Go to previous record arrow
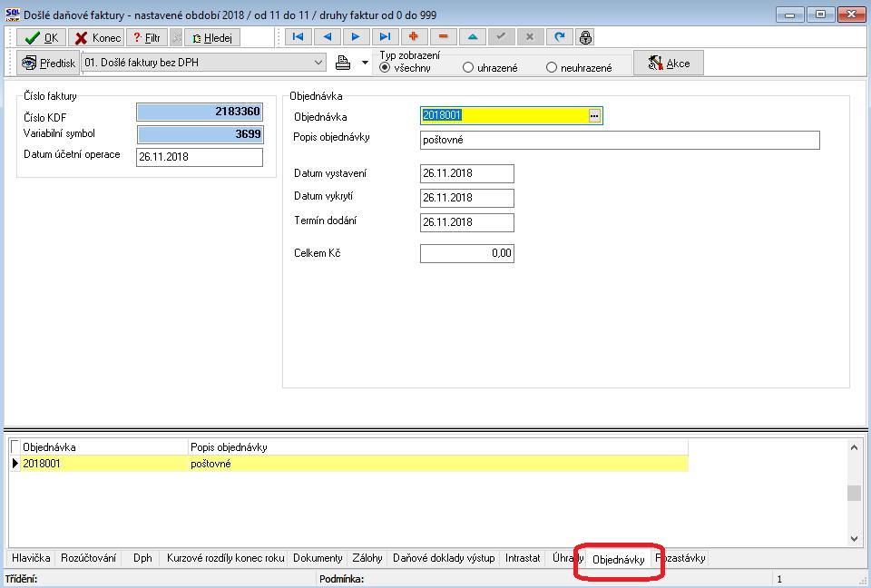Image resolution: width=871 pixels, height=588 pixels. [x=328, y=37]
